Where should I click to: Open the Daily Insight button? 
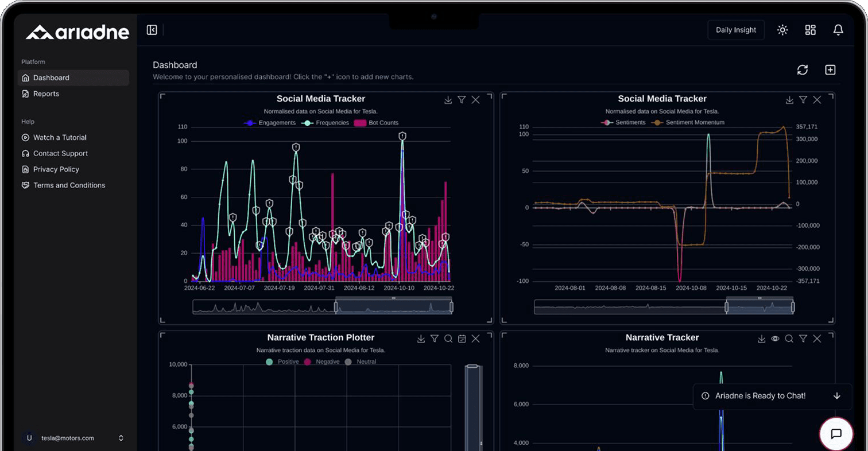(736, 30)
